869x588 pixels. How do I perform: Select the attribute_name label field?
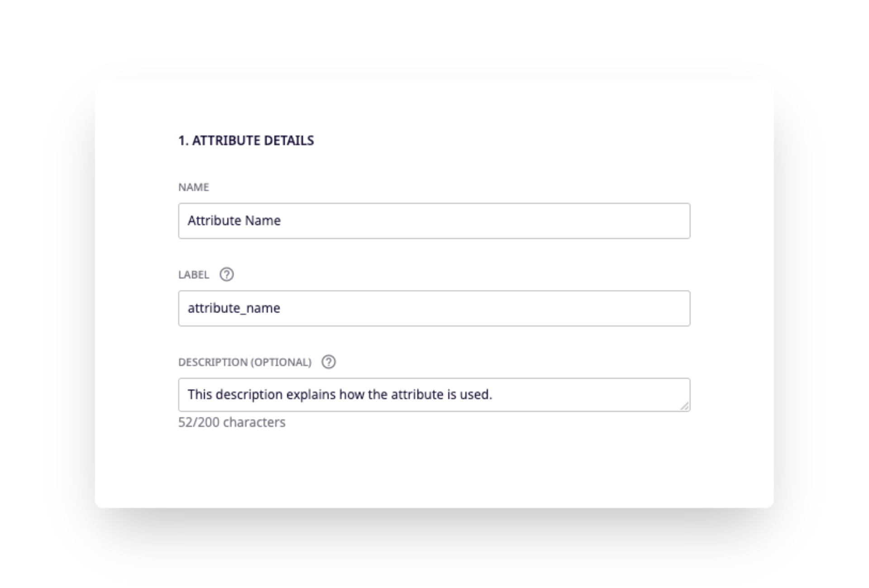point(434,308)
